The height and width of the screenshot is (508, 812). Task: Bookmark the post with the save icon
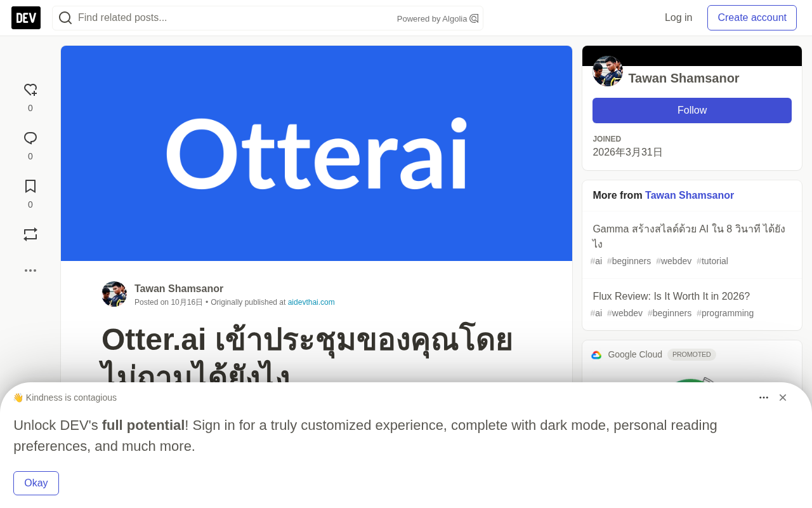[x=30, y=186]
